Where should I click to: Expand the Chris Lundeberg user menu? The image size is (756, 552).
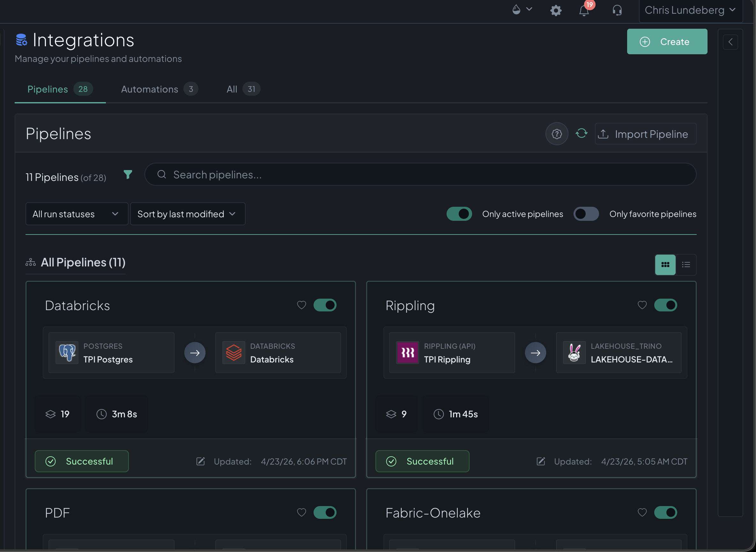[x=690, y=10]
